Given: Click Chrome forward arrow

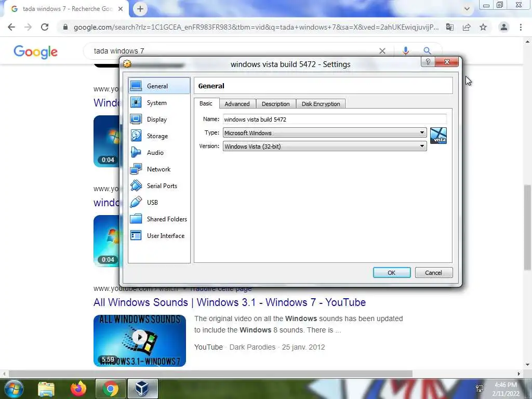Looking at the screenshot, I should 28,27.
